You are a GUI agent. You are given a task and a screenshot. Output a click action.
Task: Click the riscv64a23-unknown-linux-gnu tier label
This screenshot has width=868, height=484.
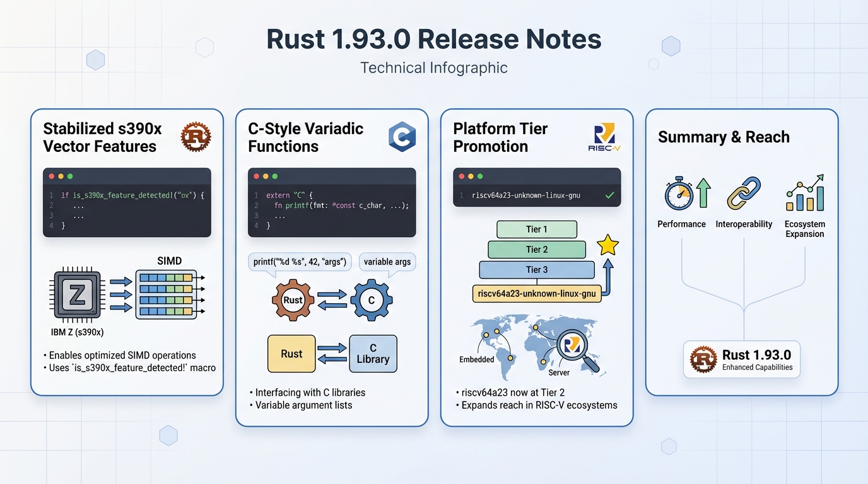pos(536,293)
